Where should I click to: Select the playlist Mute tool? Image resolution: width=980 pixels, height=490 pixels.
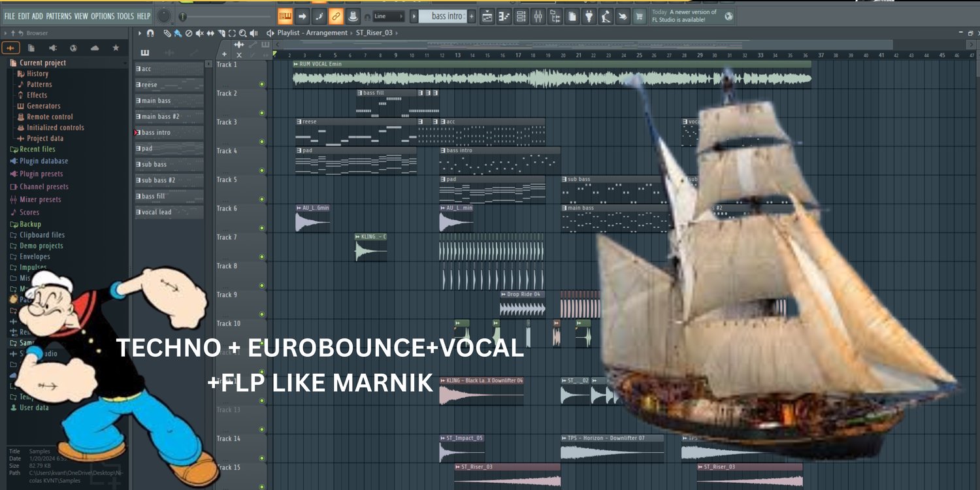pyautogui.click(x=199, y=33)
